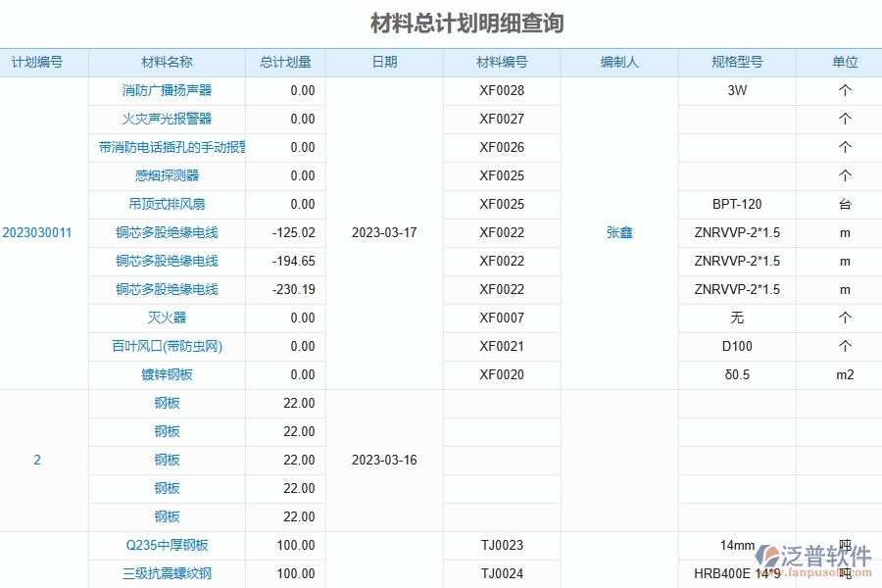Screen dimensions: 882x588
Task: Open the 感烟探测器 material entry
Action: [164, 175]
